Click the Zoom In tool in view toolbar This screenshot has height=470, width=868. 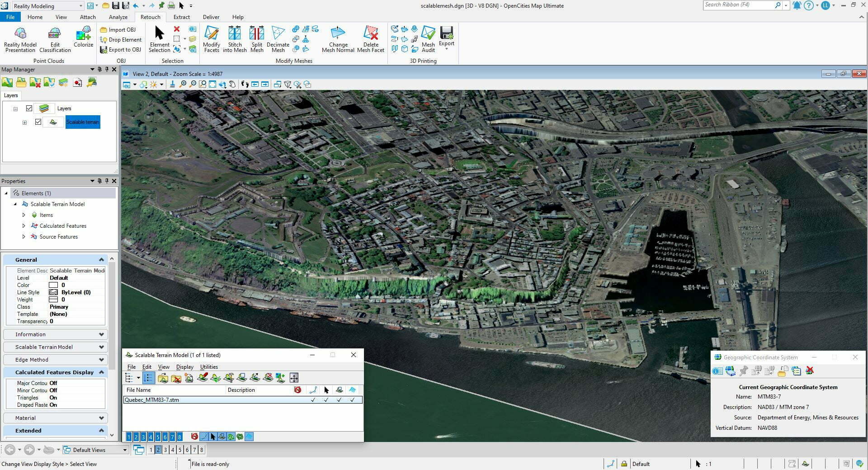(x=184, y=85)
